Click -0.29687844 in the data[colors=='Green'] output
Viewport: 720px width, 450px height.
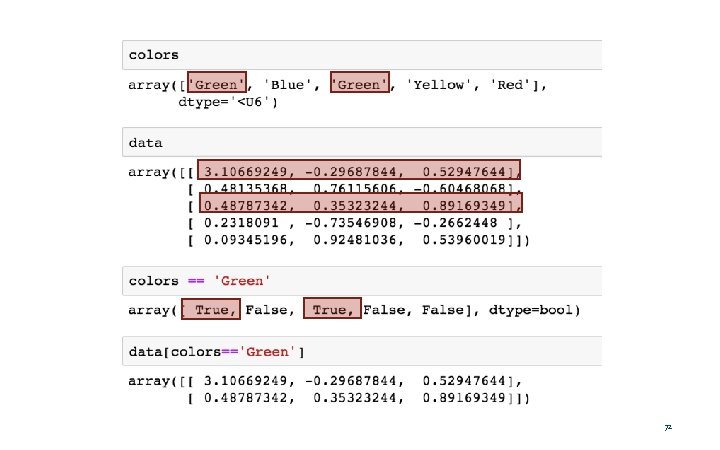tap(350, 381)
